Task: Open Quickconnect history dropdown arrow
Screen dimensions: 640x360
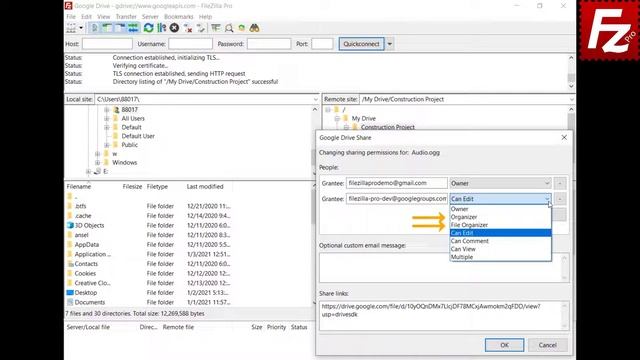Action: point(390,44)
